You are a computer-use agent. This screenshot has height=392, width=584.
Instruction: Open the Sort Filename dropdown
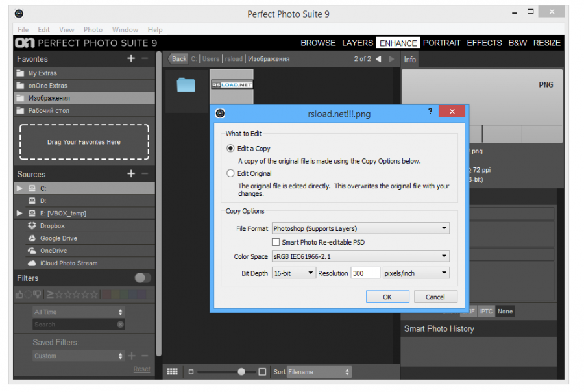[x=319, y=372]
